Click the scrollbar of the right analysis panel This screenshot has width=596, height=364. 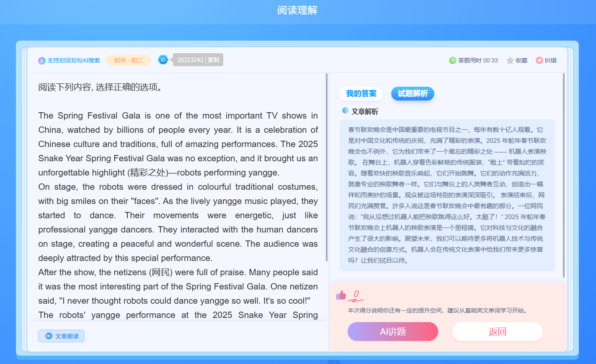point(564,176)
